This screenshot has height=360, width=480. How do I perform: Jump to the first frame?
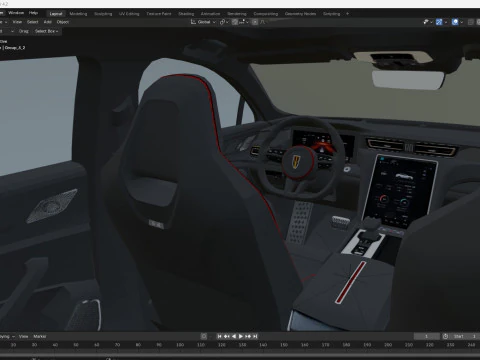pyautogui.click(x=219, y=336)
